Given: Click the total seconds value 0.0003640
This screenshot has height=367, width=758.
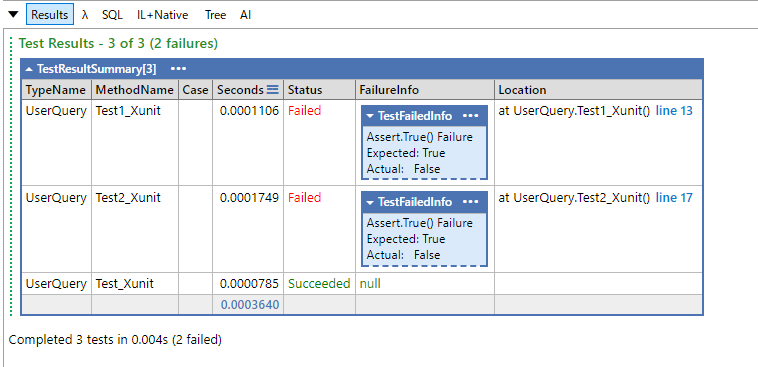Looking at the screenshot, I should [x=250, y=305].
